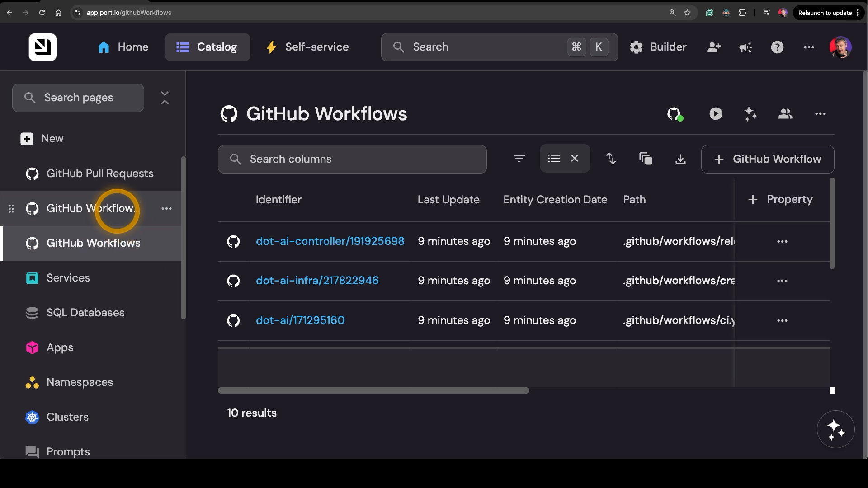868x488 pixels.
Task: Open page header three-dots menu
Action: [820, 114]
